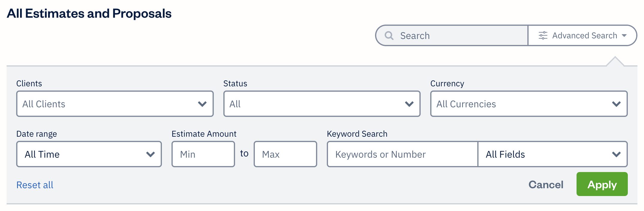The image size is (644, 211).
Task: Expand the All Clients selector chevron
Action: point(202,104)
